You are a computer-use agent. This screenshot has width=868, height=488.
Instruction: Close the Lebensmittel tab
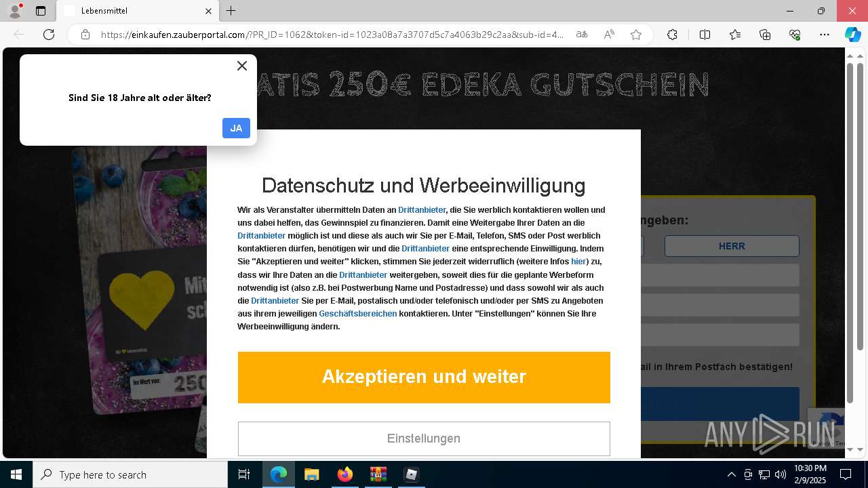coord(209,11)
